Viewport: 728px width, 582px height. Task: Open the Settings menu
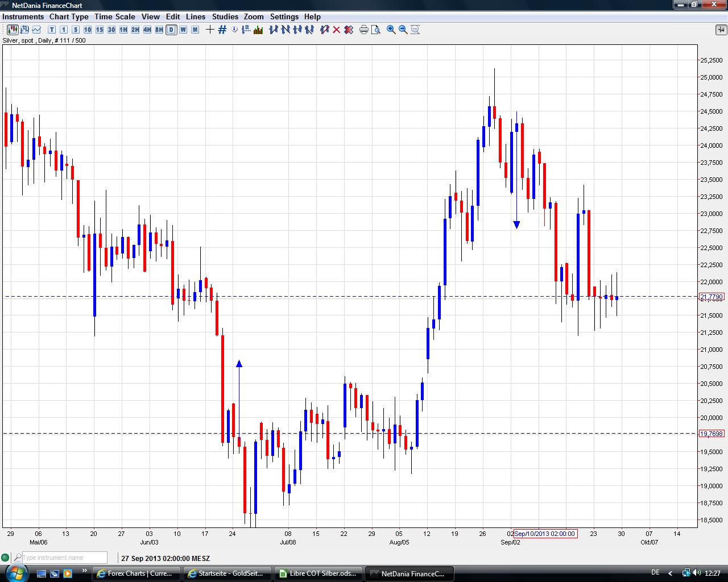click(x=284, y=16)
